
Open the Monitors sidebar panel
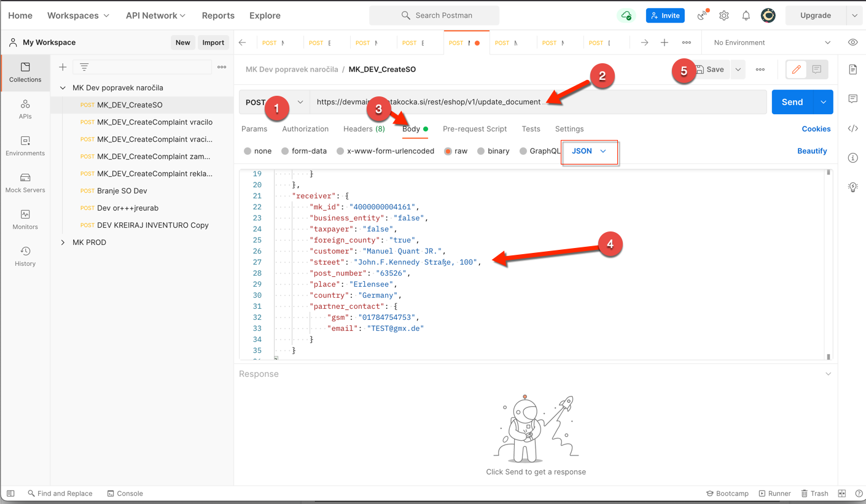click(x=25, y=220)
